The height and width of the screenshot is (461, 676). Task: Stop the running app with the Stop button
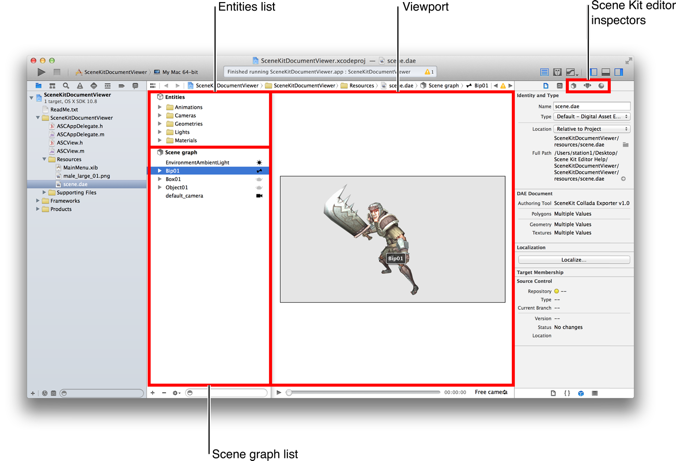[57, 72]
